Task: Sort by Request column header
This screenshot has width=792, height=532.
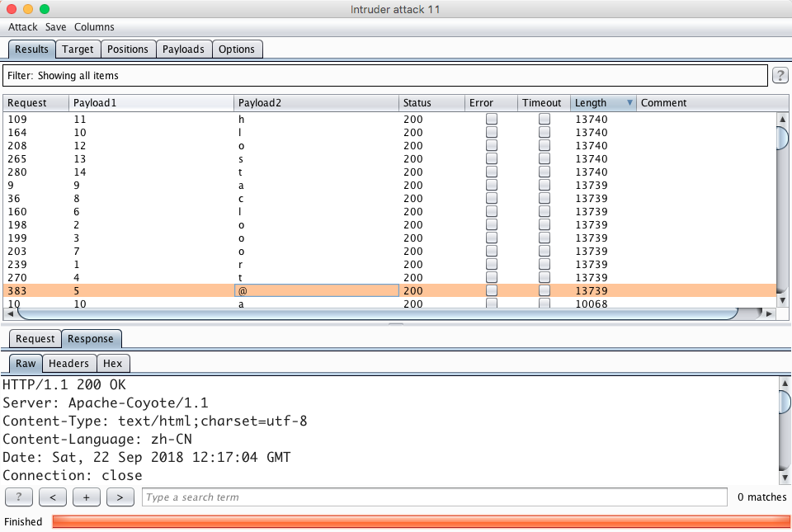Action: [35, 103]
